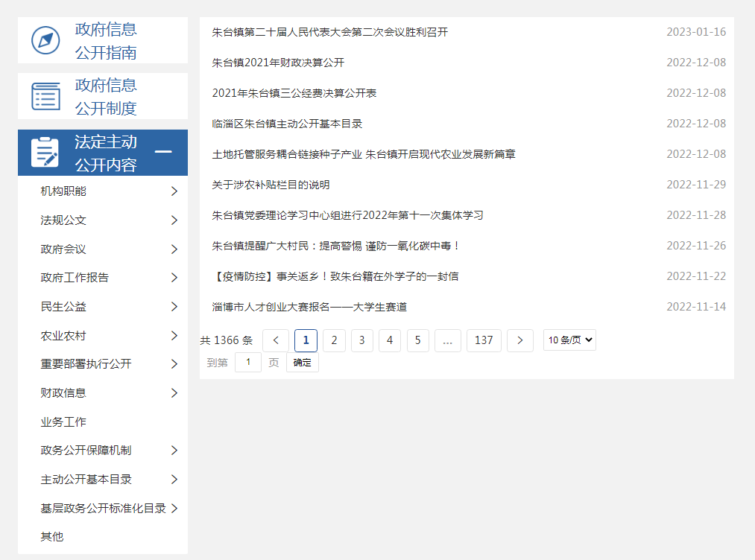This screenshot has height=560, width=755.
Task: Select the 政府会议 menu item
Action: click(x=63, y=249)
